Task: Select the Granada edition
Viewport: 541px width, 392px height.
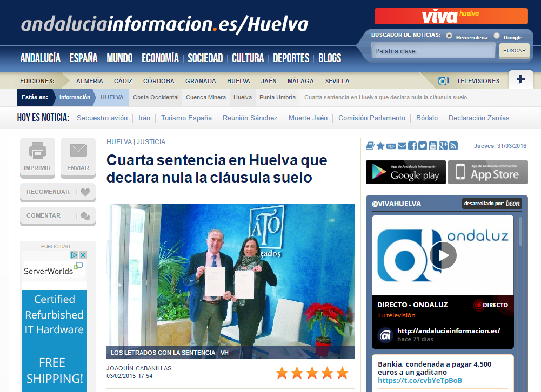Action: tap(201, 81)
